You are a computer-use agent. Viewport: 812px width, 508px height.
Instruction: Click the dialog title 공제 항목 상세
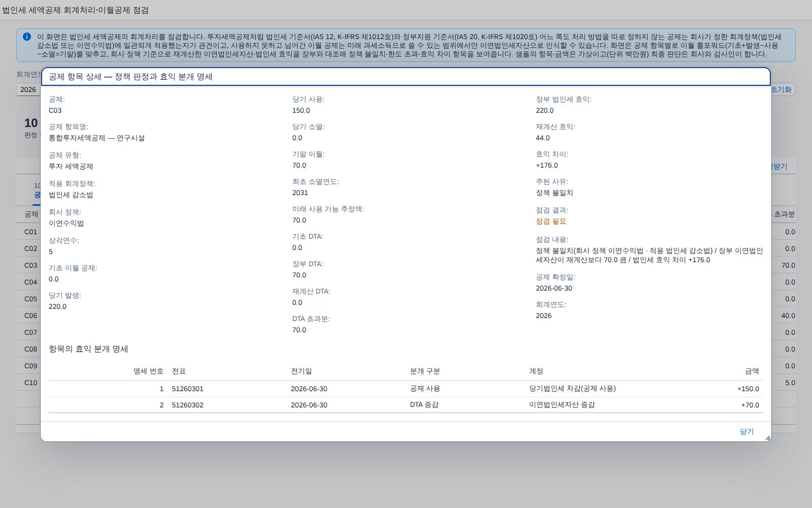[x=130, y=77]
